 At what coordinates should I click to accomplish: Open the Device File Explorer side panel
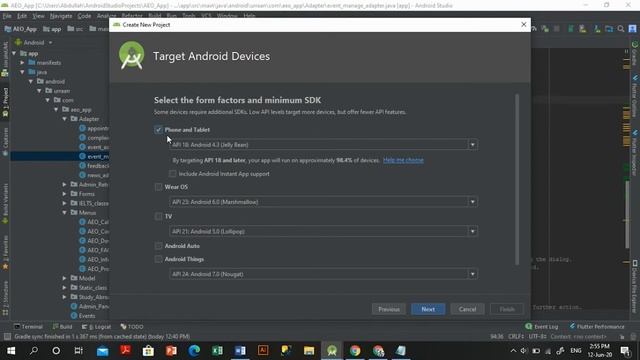coord(635,286)
